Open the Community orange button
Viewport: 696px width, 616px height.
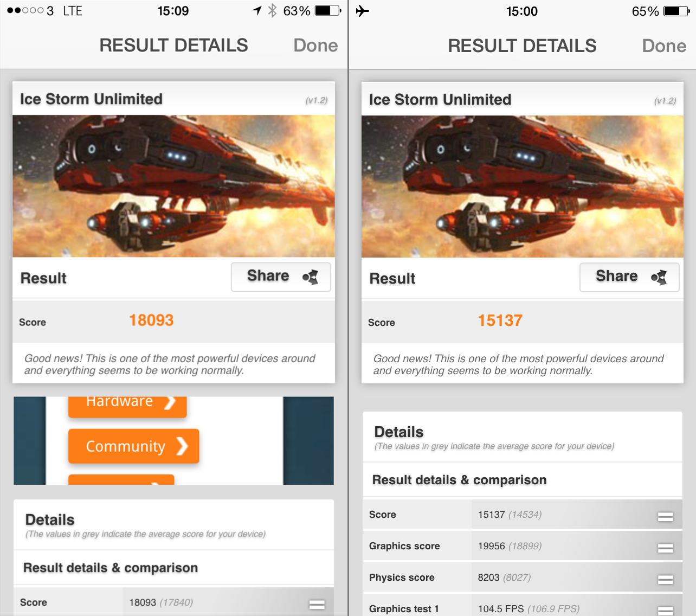tap(134, 446)
